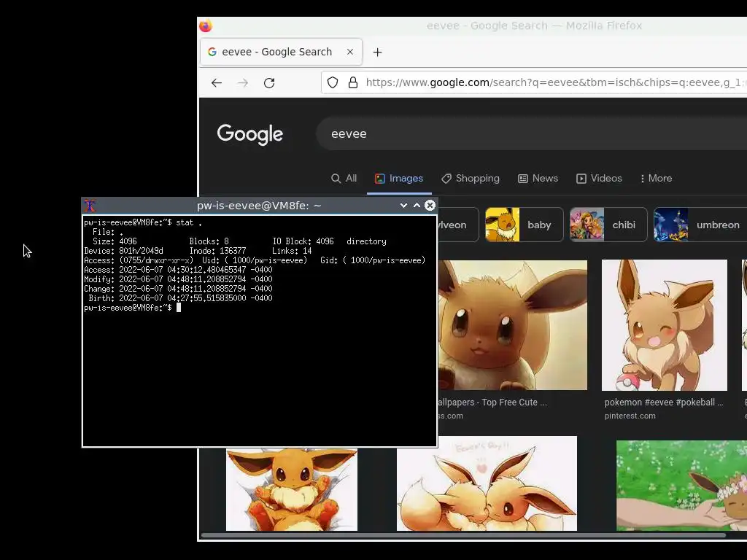Click the forward navigation arrow
The image size is (747, 560).
(243, 83)
